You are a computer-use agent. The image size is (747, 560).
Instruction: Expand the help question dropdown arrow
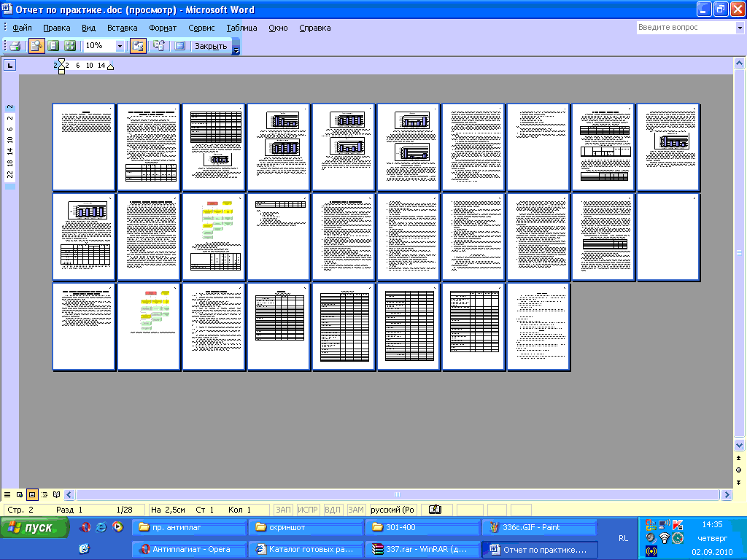click(739, 28)
